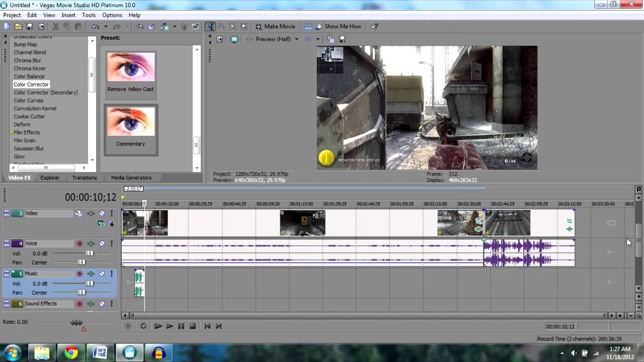Click the Cut scissors icon

pyautogui.click(x=56, y=27)
